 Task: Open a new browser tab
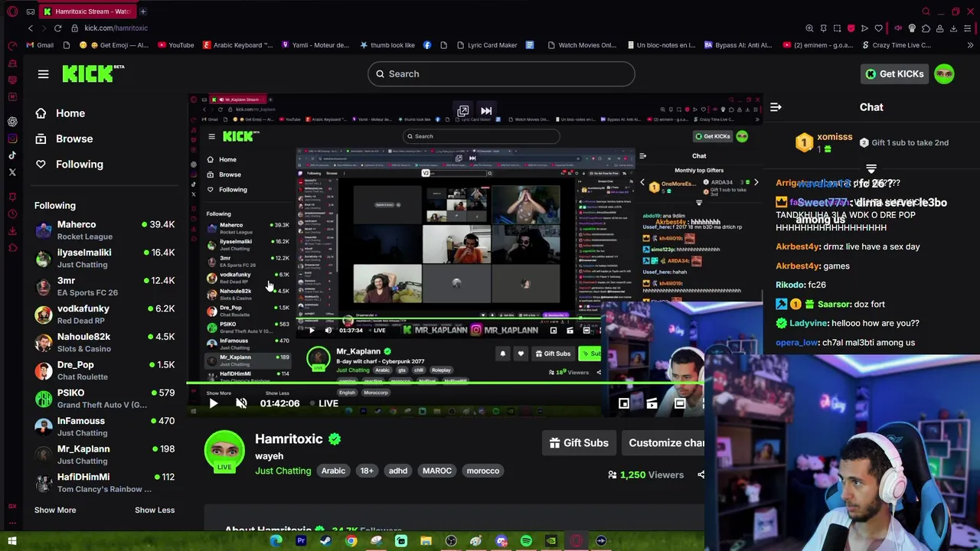(142, 11)
